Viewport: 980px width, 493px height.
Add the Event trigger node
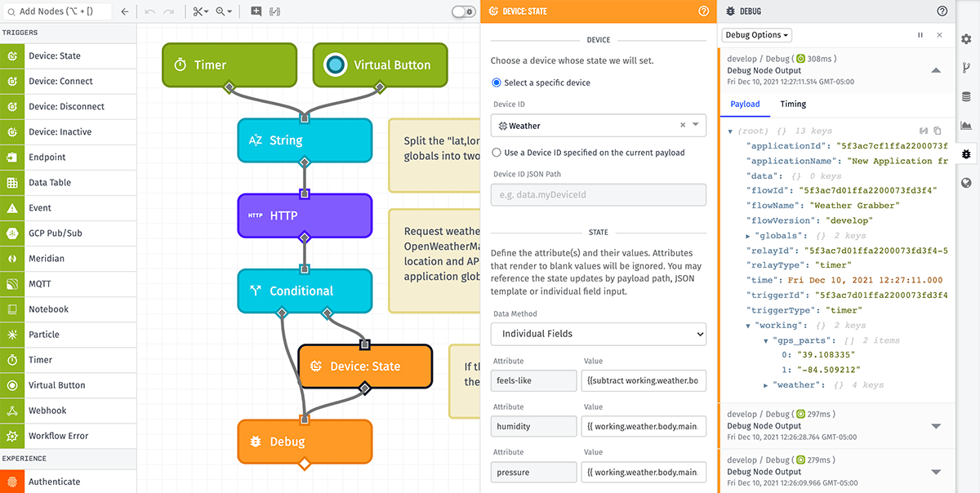(x=68, y=208)
